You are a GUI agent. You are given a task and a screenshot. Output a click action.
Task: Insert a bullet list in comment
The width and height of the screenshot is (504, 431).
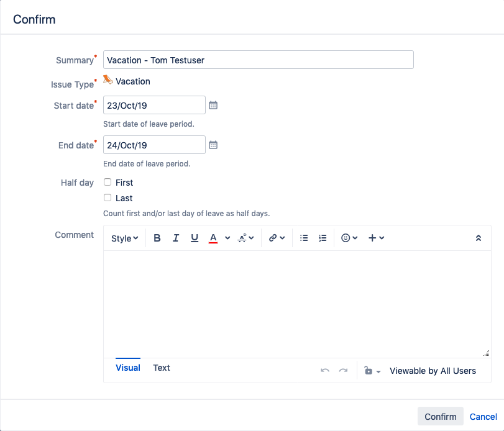click(x=304, y=238)
